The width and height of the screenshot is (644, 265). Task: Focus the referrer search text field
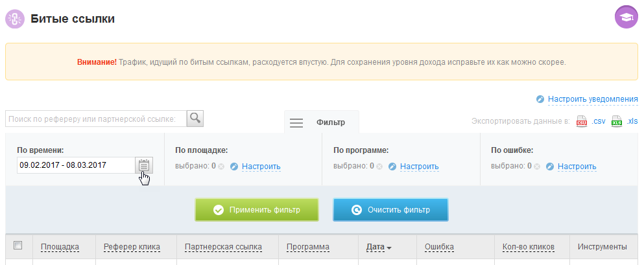tap(96, 119)
